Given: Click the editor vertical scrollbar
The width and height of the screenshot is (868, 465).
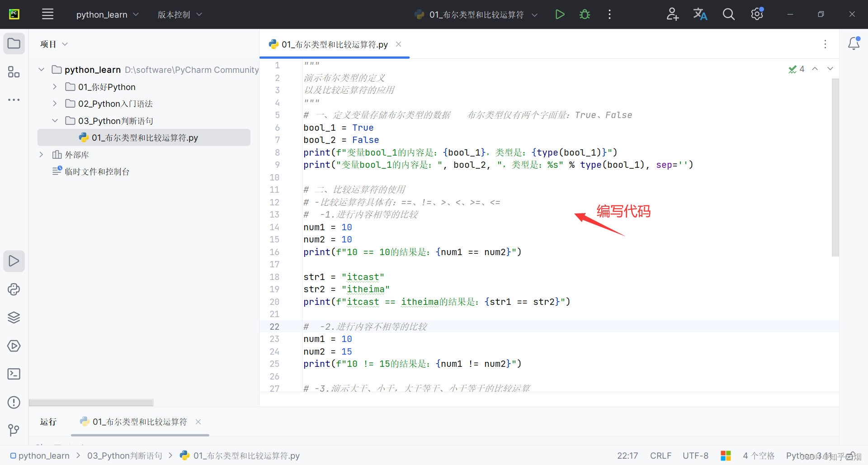Looking at the screenshot, I should click(x=835, y=167).
